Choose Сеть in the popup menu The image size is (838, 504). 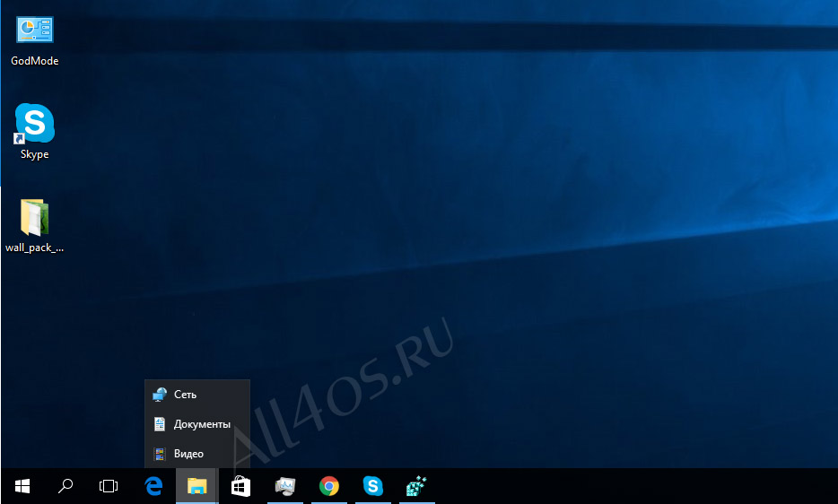[x=197, y=395]
